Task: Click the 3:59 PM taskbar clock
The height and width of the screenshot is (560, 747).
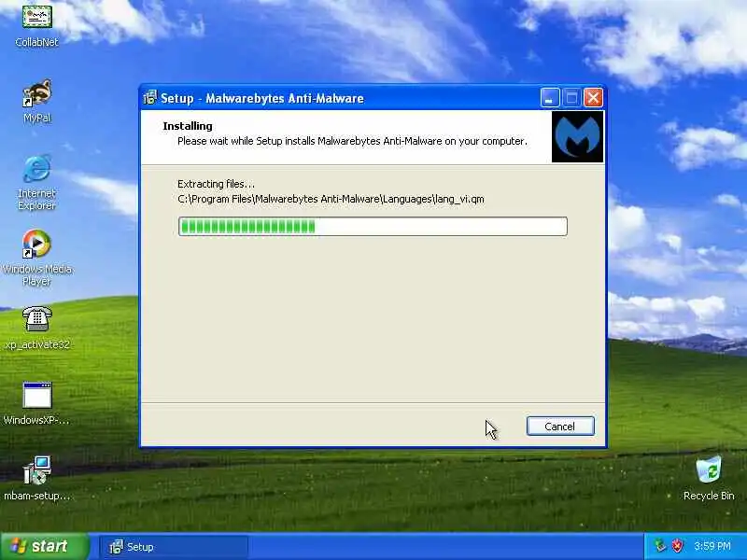Action: (712, 546)
